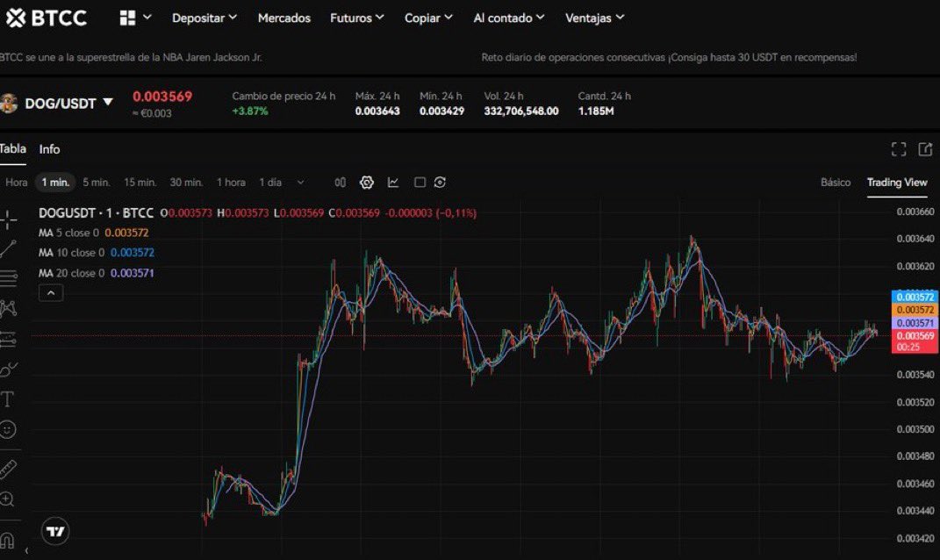Expand the Ventajas menu
Image resolution: width=940 pixels, height=560 pixels.
tap(595, 18)
